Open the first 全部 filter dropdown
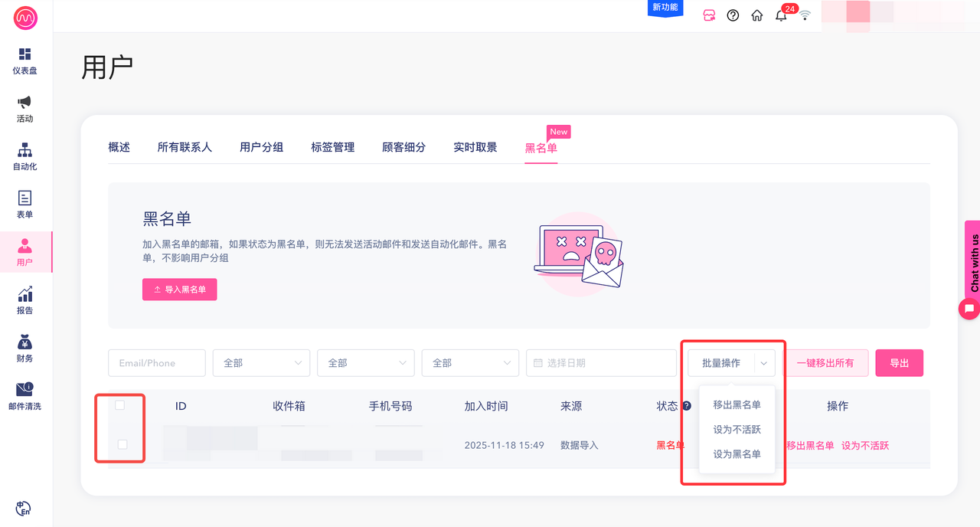 pos(261,363)
